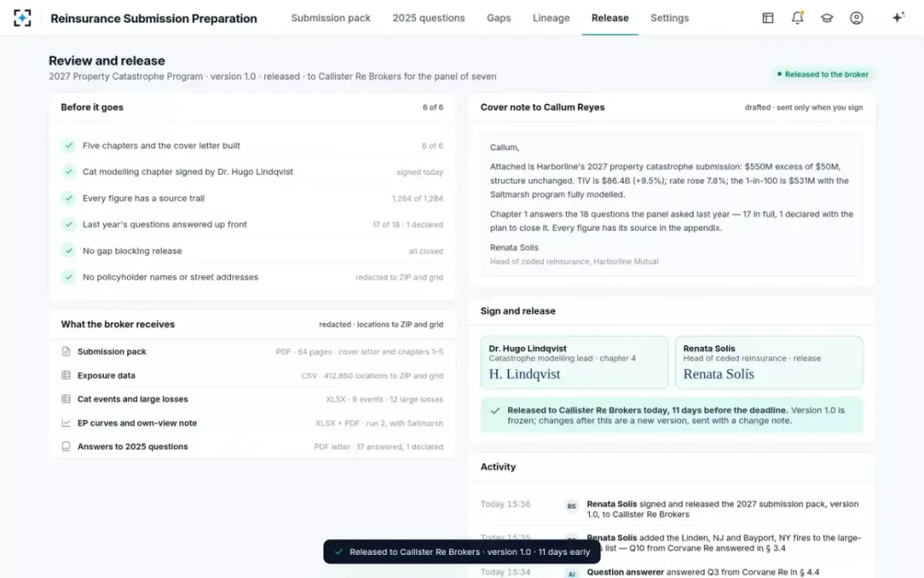
Task: Click the RS avatar in Activity
Action: click(x=571, y=506)
